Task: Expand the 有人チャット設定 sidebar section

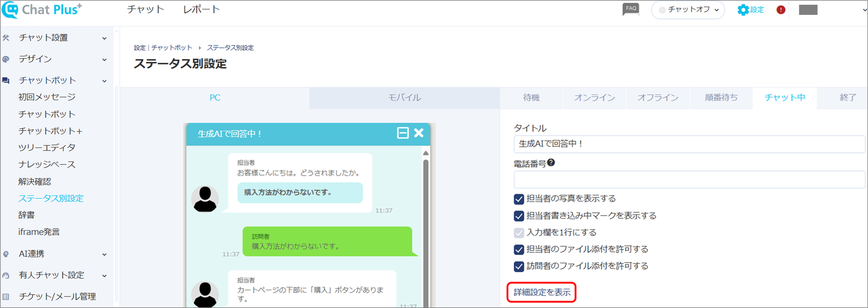Action: (x=105, y=276)
